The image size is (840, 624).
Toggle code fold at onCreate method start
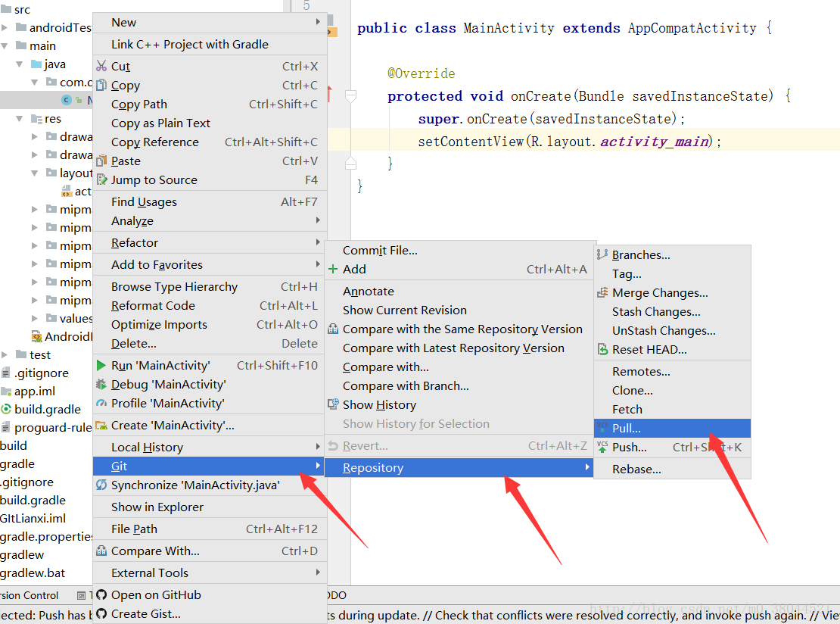pyautogui.click(x=351, y=96)
